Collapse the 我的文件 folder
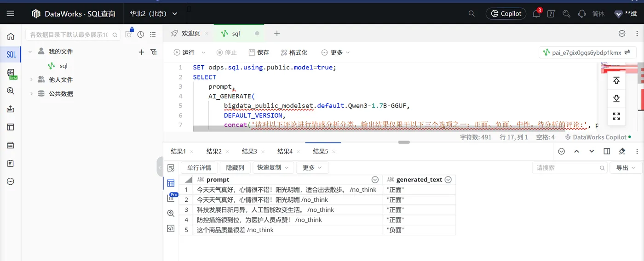Screen dimensions: 644x261 [30, 51]
